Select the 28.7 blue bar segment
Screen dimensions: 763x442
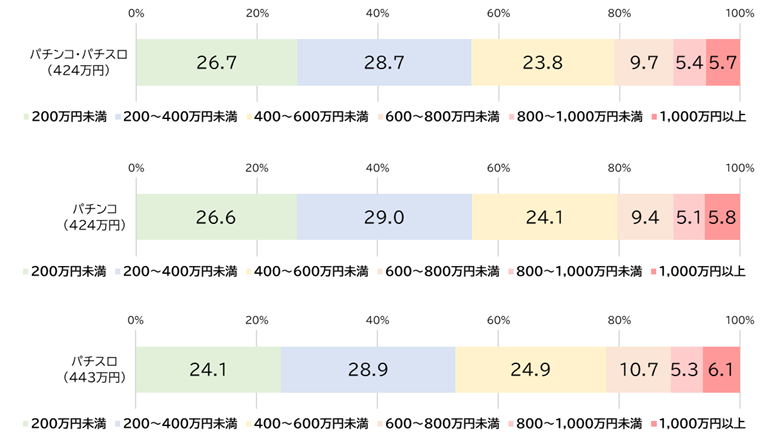click(384, 62)
